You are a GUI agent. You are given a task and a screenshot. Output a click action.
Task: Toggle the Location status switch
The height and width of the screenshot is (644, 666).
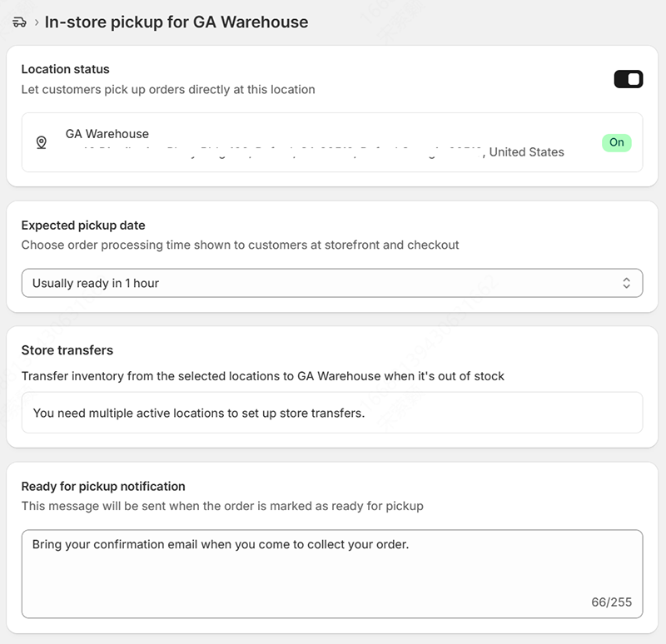pyautogui.click(x=629, y=79)
